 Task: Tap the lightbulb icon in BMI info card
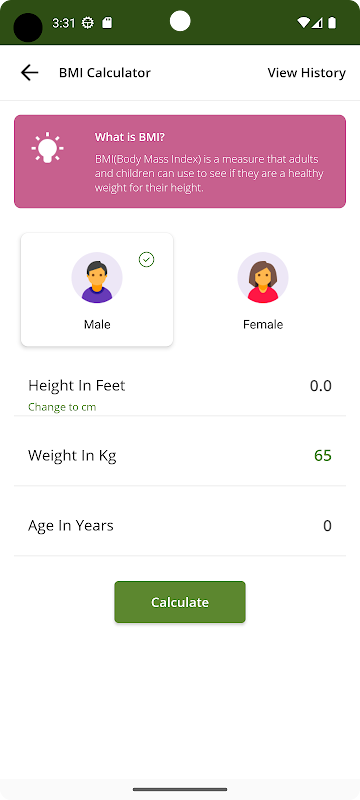coord(47,147)
